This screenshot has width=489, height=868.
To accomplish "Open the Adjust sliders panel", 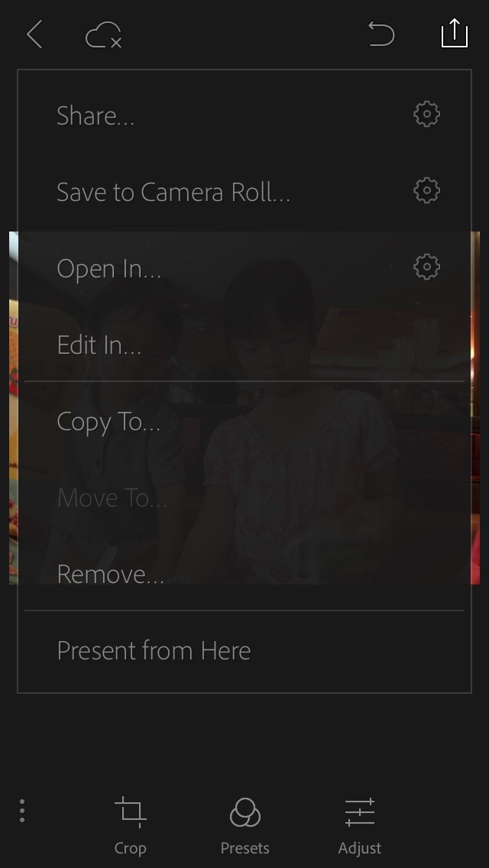I will pos(359,825).
